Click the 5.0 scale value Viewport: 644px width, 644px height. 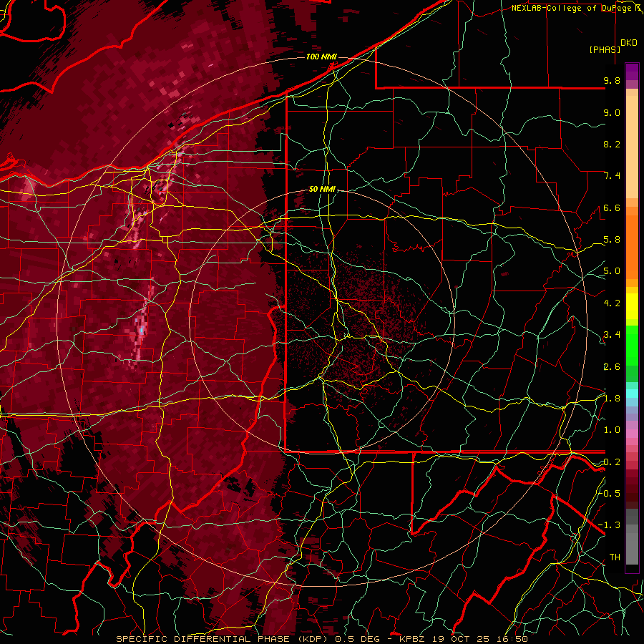click(612, 271)
